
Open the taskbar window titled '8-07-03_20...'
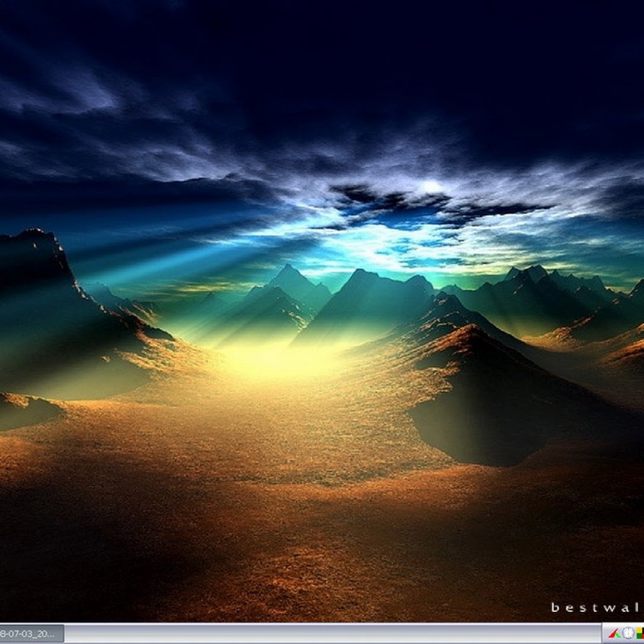pos(31,633)
